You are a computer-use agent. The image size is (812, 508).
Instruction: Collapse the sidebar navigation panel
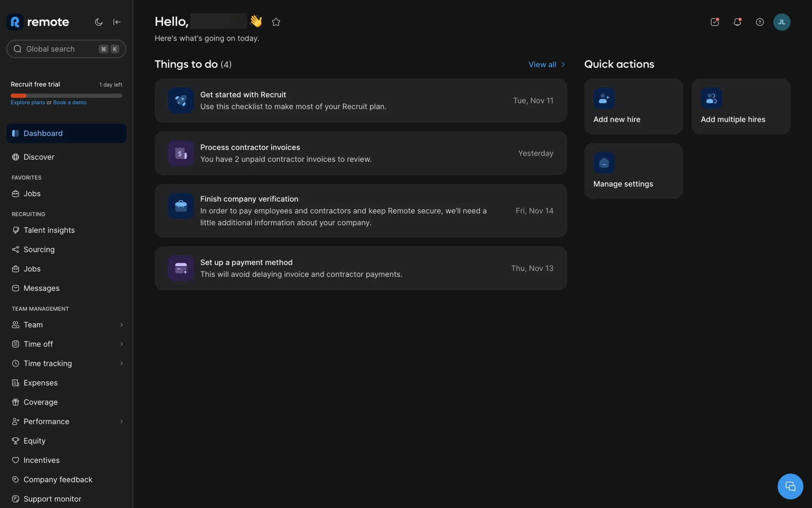(117, 22)
